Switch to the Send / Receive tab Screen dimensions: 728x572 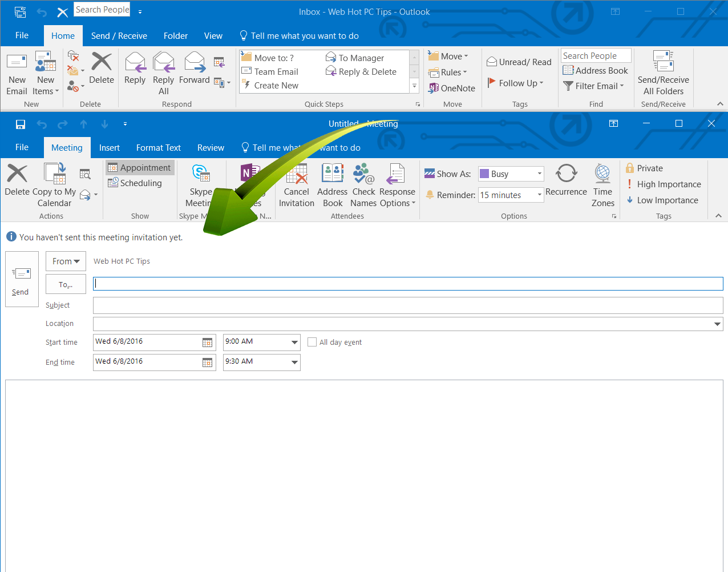coord(119,35)
